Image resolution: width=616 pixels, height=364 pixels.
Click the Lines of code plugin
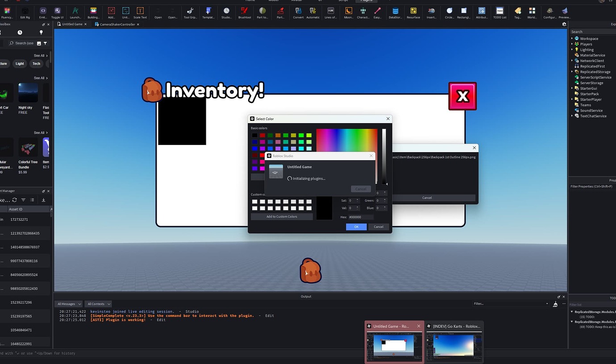(331, 12)
